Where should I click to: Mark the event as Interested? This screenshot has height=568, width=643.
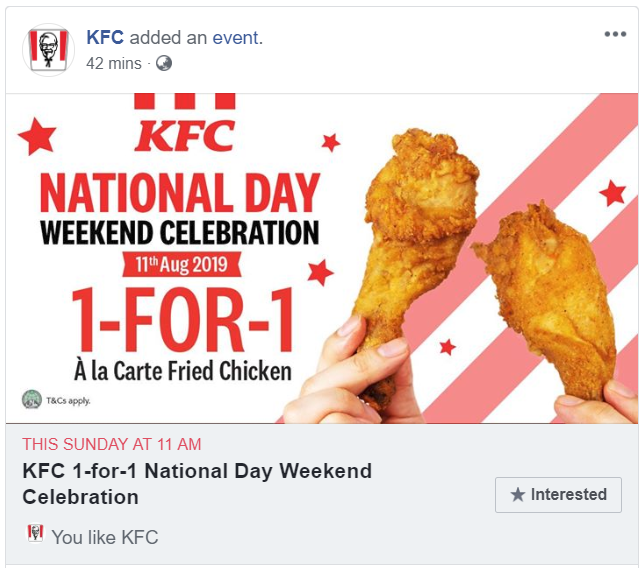[558, 495]
